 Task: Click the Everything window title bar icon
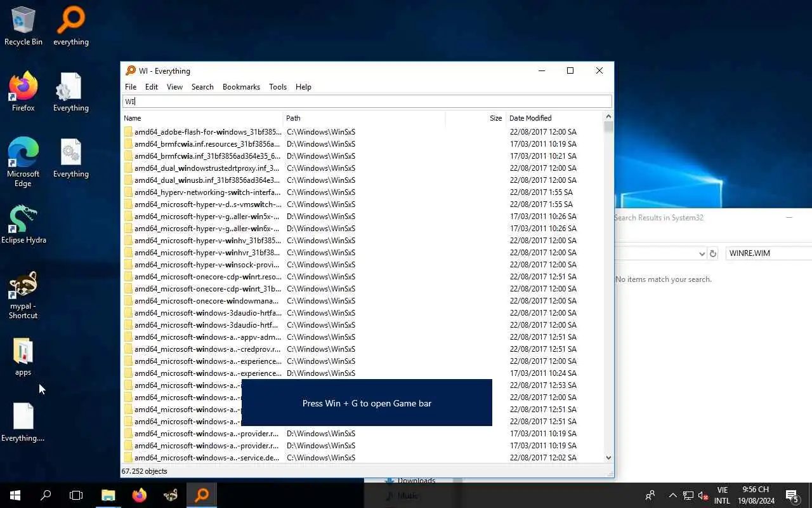click(131, 70)
